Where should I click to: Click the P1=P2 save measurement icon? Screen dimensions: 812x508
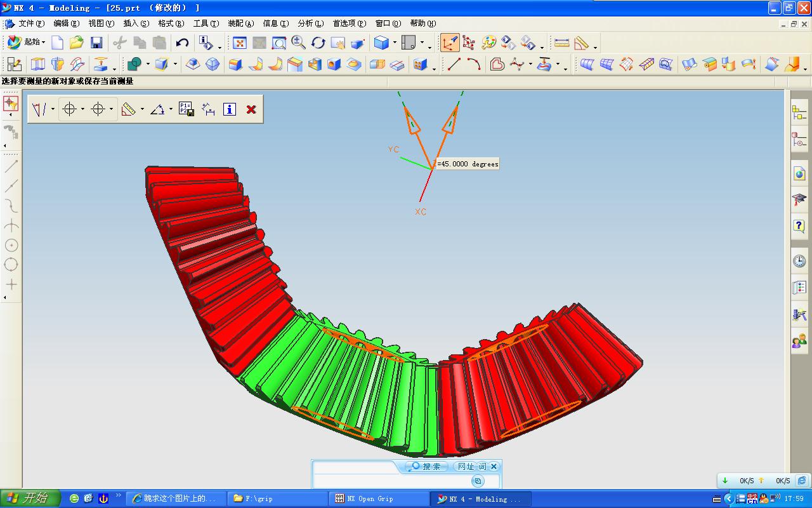point(186,109)
